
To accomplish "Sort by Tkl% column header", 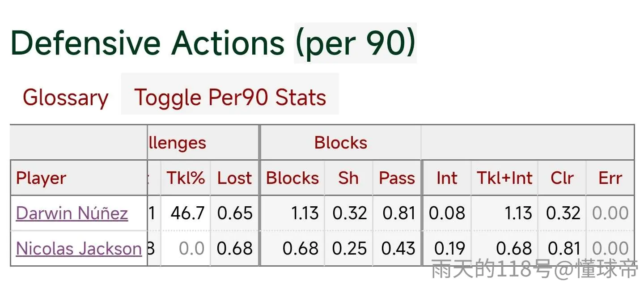I will point(186,178).
